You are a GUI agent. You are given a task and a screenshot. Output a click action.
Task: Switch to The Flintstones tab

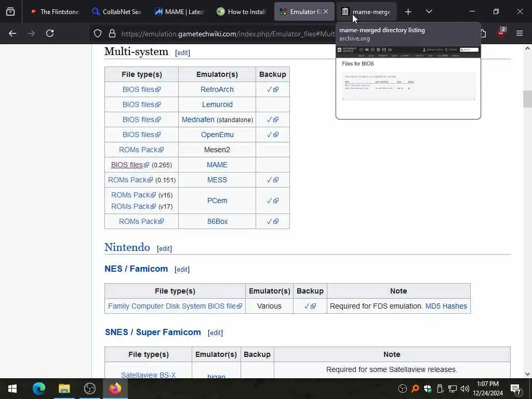point(55,12)
